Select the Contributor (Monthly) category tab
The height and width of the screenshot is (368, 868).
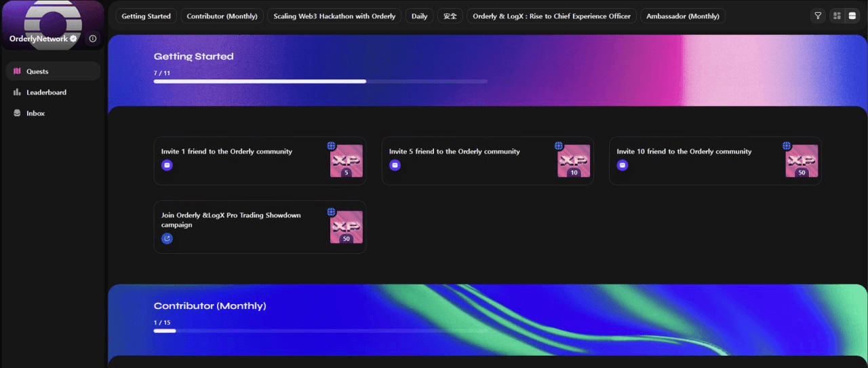(222, 16)
